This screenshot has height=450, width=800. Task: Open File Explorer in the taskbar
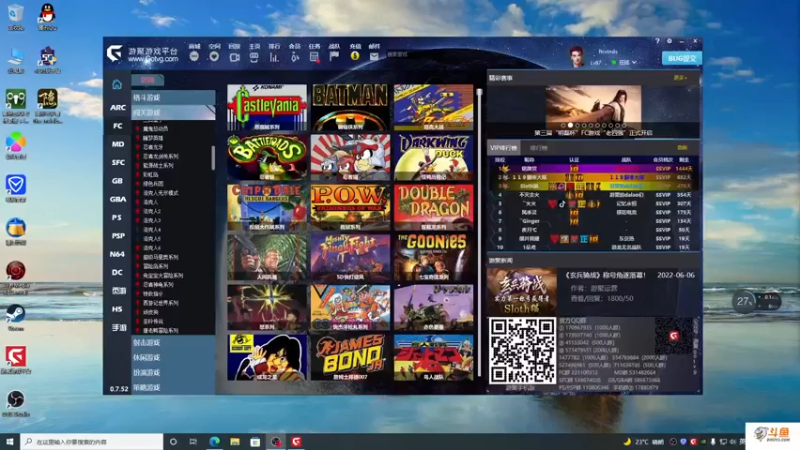point(235,442)
